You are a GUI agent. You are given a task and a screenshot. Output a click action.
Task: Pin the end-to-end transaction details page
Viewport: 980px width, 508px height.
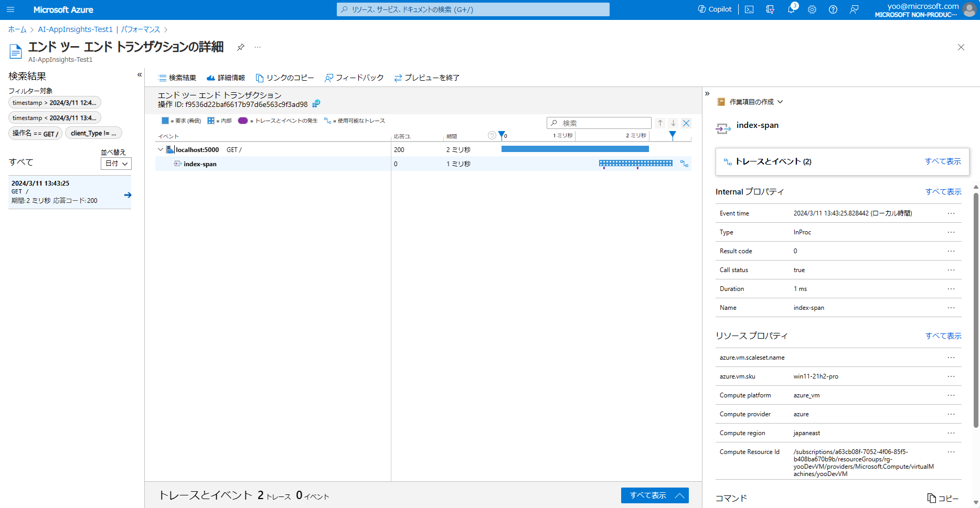[x=240, y=47]
